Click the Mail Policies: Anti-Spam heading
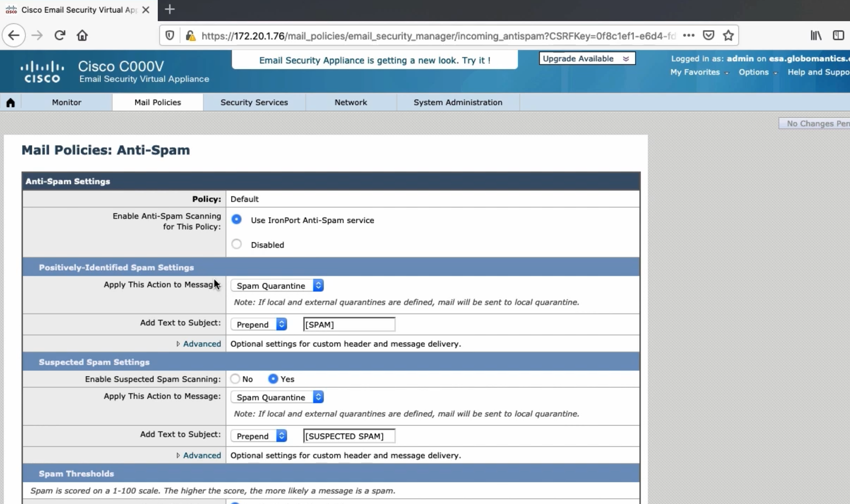Viewport: 850px width, 504px height. click(106, 150)
